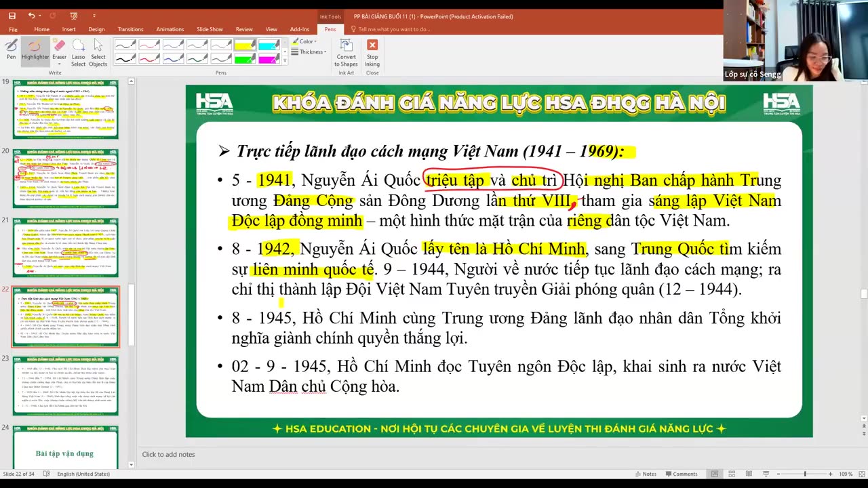868x488 pixels.
Task: Click the zoom slider handle
Action: click(805, 474)
